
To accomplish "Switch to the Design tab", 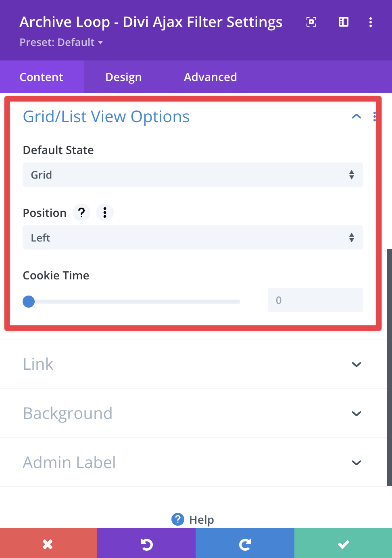I will (123, 77).
